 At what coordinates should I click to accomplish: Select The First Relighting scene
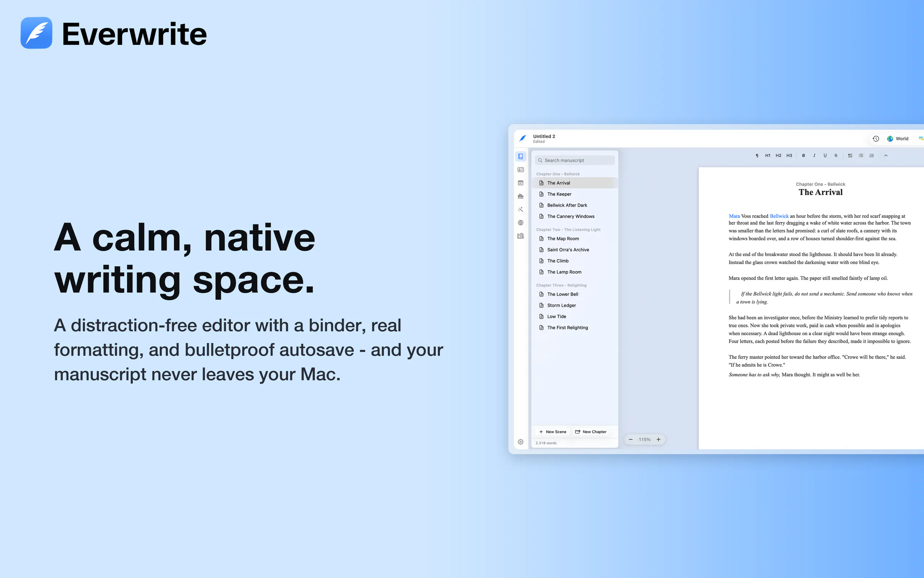coord(575,328)
